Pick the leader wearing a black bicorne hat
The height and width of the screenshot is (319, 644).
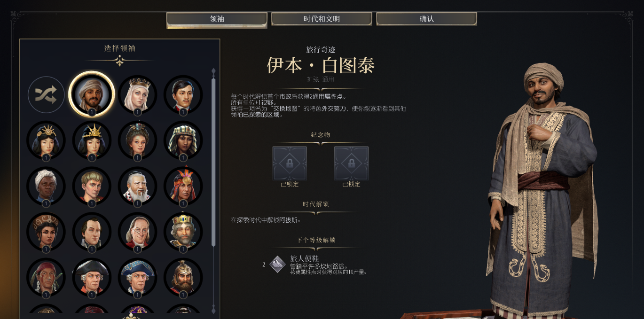92,277
